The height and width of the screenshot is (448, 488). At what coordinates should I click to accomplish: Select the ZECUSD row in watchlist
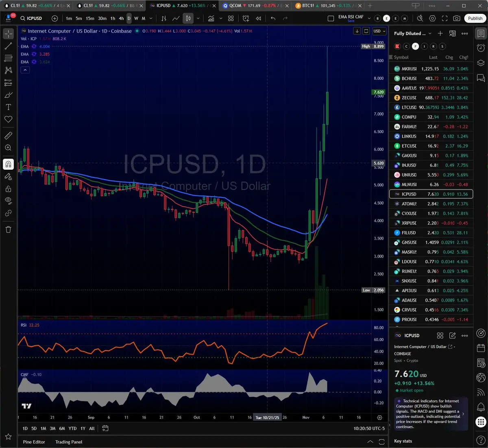point(431,98)
